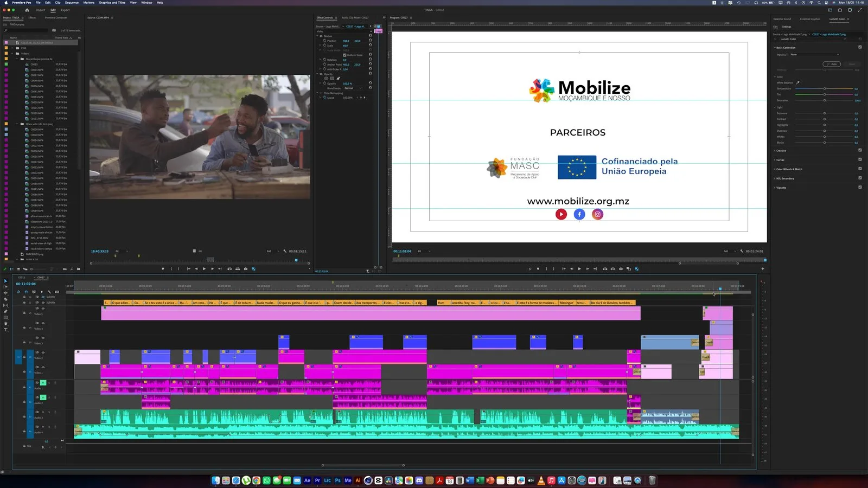
Task: Select the Hand tool
Action: tap(5, 324)
